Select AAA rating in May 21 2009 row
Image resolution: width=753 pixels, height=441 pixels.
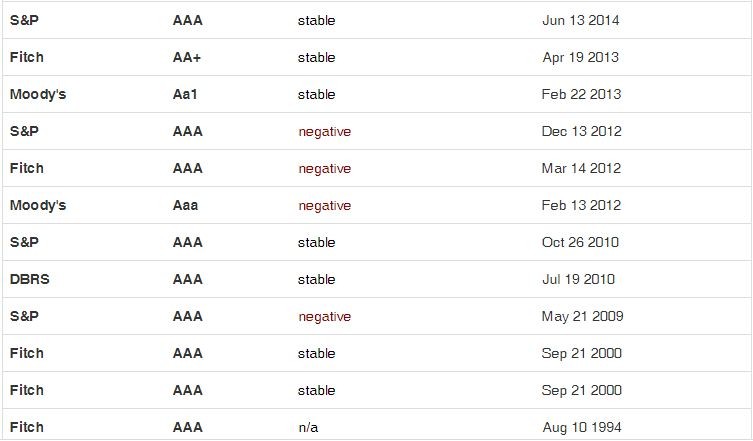[x=187, y=316]
